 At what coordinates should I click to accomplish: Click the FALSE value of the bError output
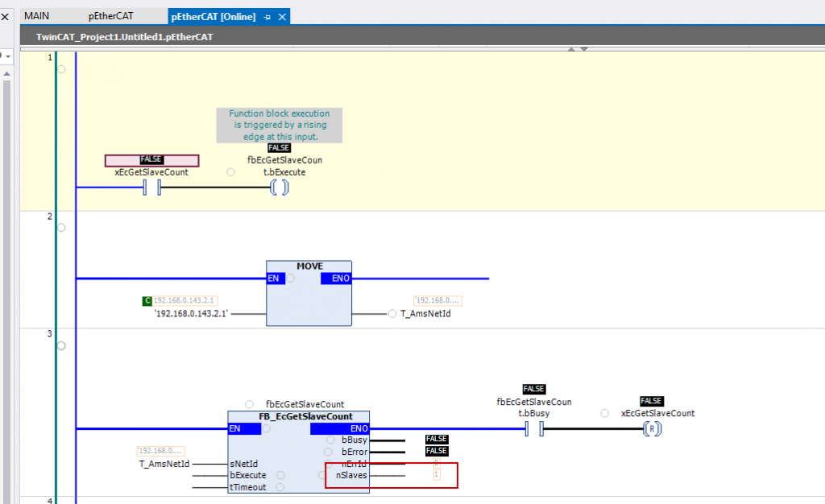[437, 451]
